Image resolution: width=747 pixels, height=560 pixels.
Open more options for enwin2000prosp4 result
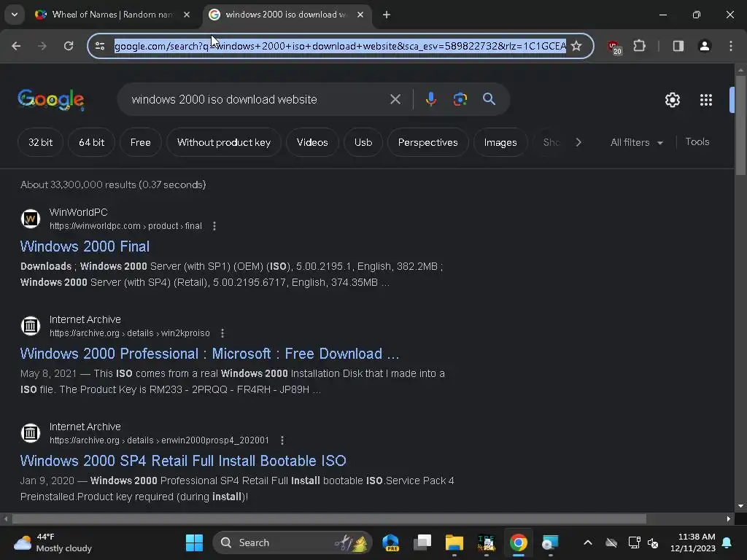pyautogui.click(x=282, y=440)
